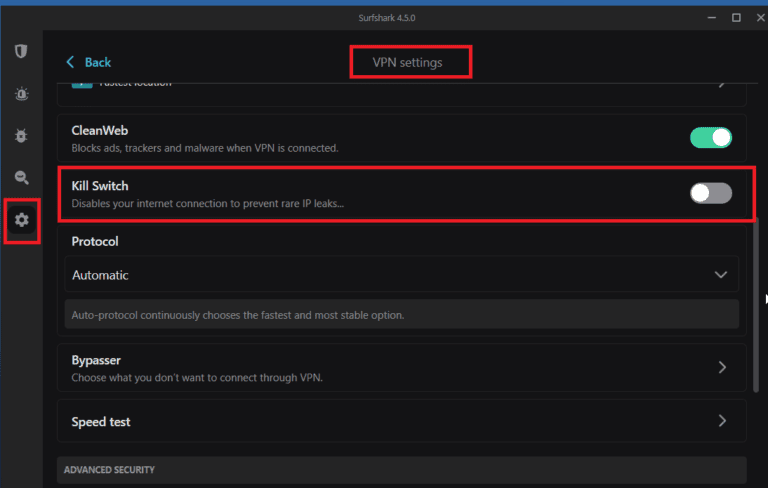Click the 'Protocol' heading text

(95, 242)
